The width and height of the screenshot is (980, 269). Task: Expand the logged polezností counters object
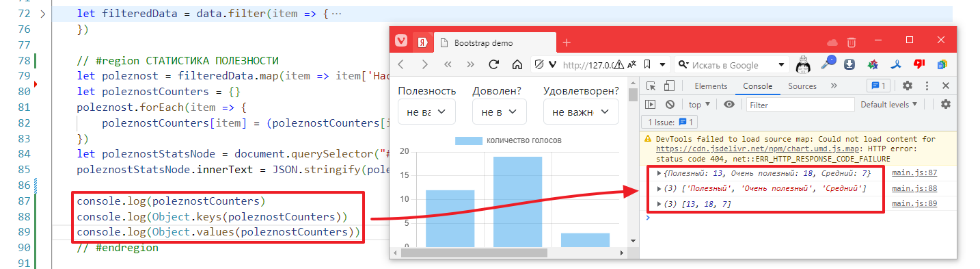tap(659, 173)
